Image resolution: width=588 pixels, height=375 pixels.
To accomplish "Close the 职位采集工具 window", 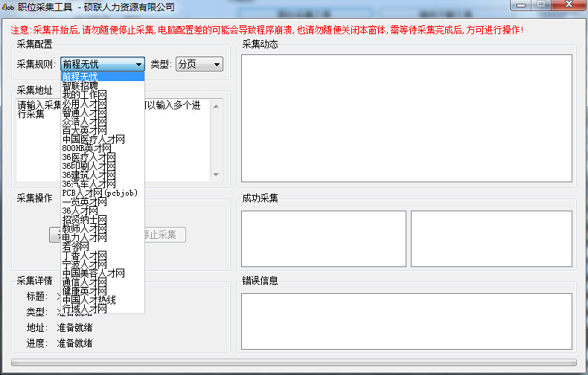I will tap(569, 5).
